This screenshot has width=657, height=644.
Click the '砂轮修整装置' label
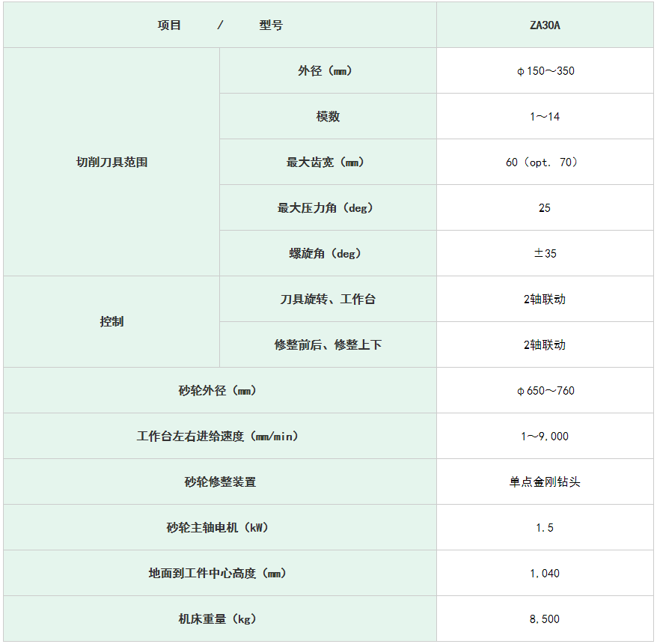[221, 482]
